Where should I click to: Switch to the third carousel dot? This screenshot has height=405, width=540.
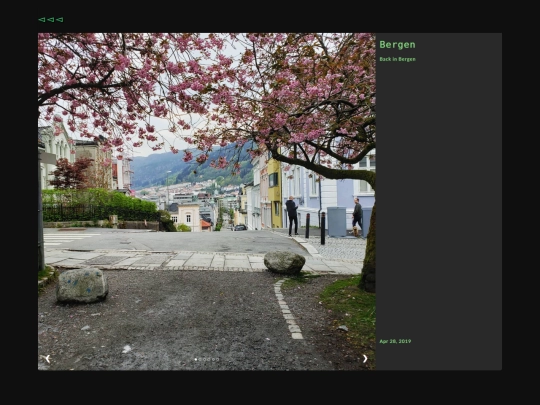click(x=205, y=360)
